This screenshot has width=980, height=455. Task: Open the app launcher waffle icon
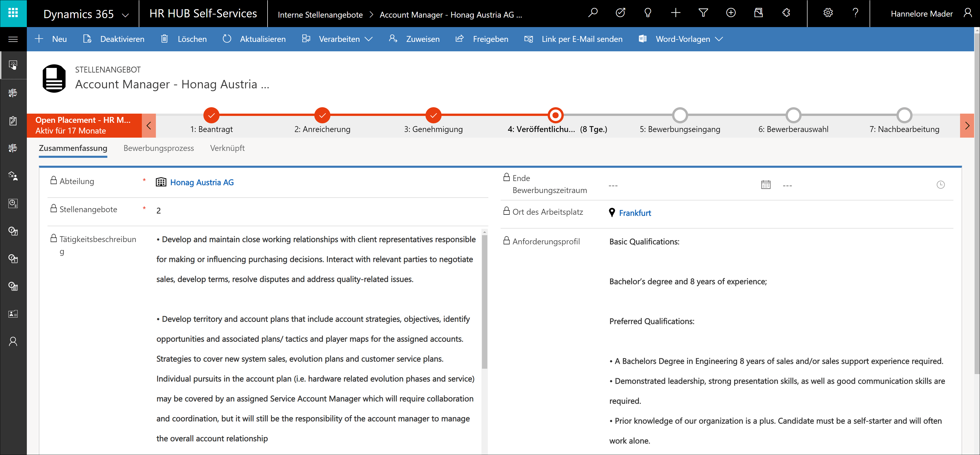coord(13,13)
